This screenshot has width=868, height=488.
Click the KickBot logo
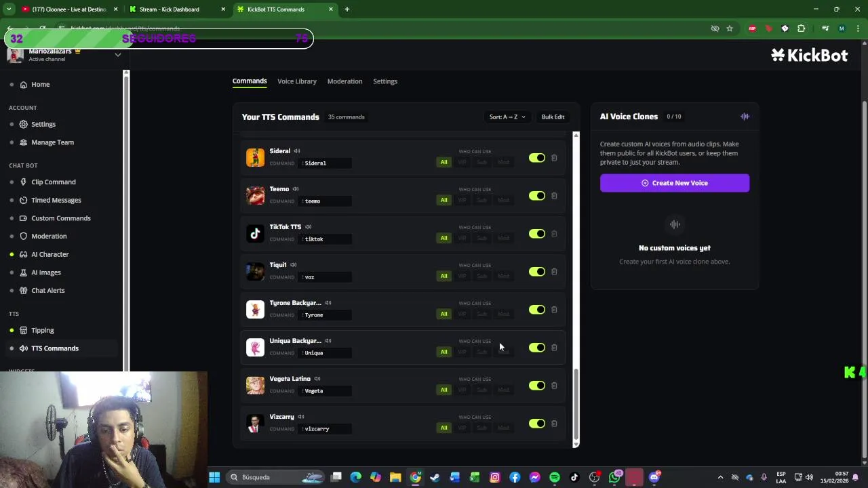point(809,56)
